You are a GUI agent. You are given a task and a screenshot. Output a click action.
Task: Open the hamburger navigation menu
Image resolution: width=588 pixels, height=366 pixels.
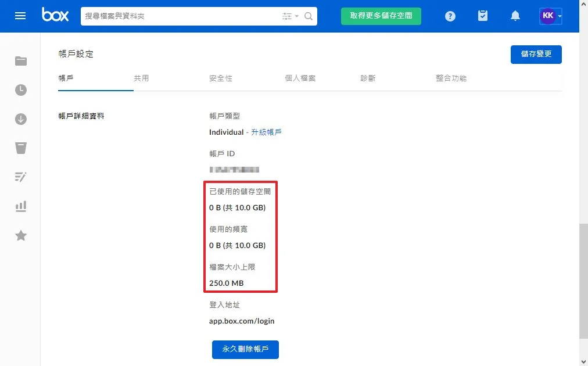(x=20, y=16)
